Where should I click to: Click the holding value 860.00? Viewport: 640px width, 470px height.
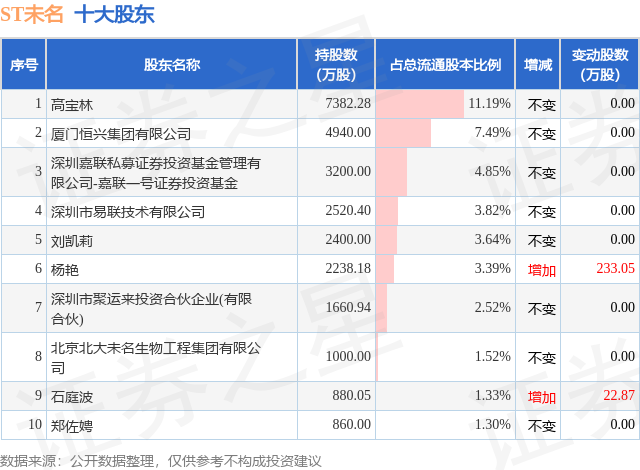351,424
